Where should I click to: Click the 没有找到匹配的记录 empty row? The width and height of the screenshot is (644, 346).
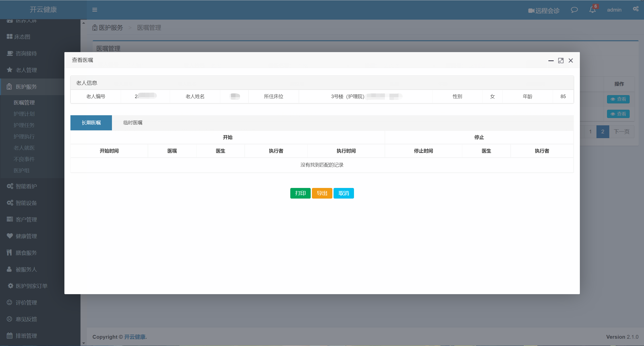pos(322,165)
